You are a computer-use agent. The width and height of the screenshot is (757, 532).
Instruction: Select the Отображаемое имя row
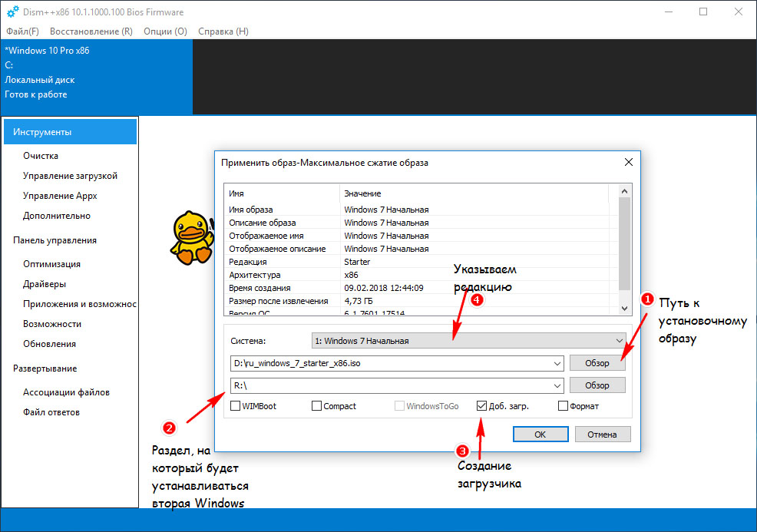click(421, 236)
